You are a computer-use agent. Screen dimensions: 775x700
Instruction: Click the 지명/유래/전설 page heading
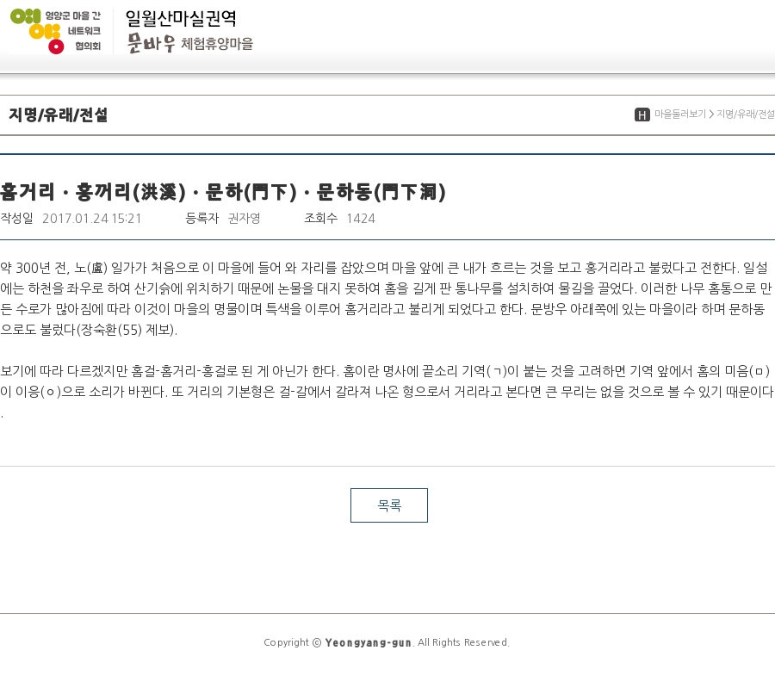click(59, 115)
